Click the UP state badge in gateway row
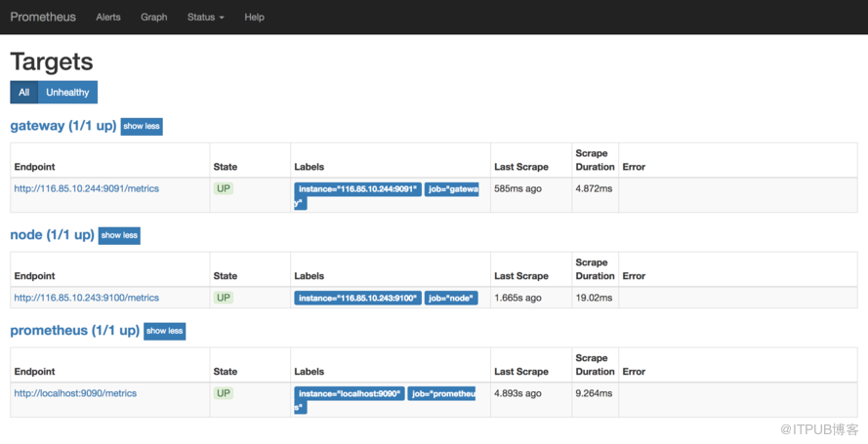Image resolution: width=868 pixels, height=444 pixels. pos(224,188)
